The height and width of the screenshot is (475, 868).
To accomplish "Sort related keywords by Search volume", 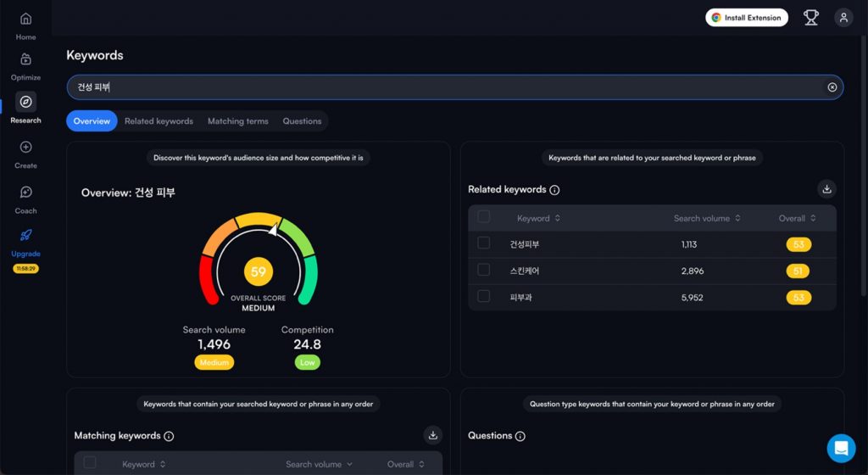I will pos(707,218).
